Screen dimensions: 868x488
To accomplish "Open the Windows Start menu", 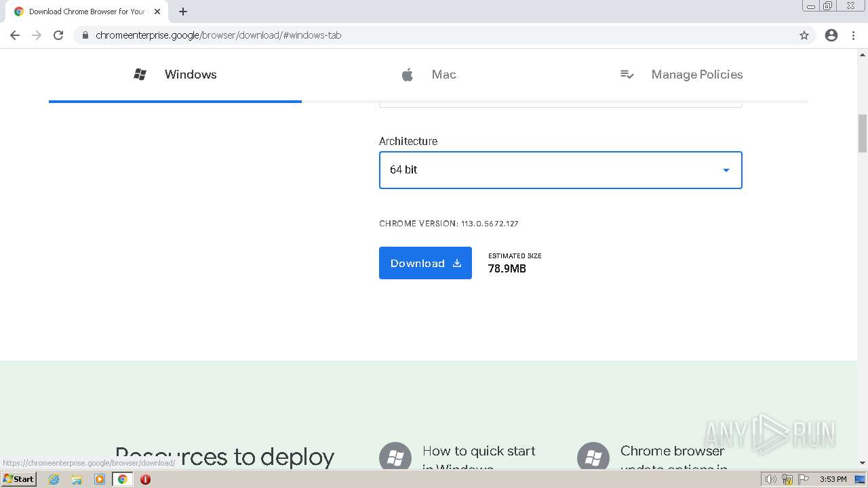I will pos(19,479).
